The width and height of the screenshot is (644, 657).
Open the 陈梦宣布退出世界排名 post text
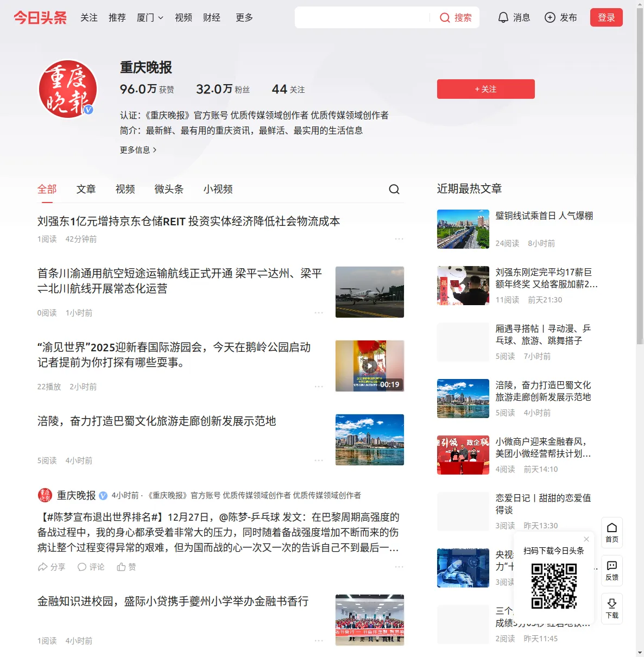(218, 532)
